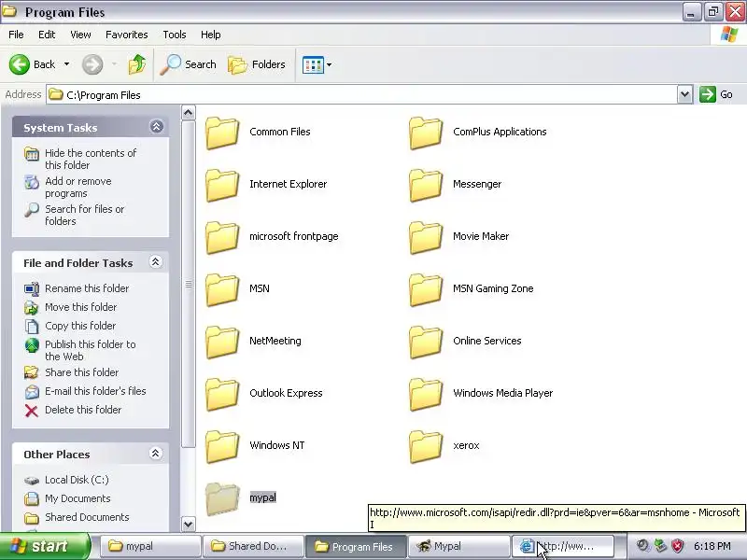Open Local Disk (C:) in Other Places
The image size is (747, 560).
pyautogui.click(x=77, y=480)
